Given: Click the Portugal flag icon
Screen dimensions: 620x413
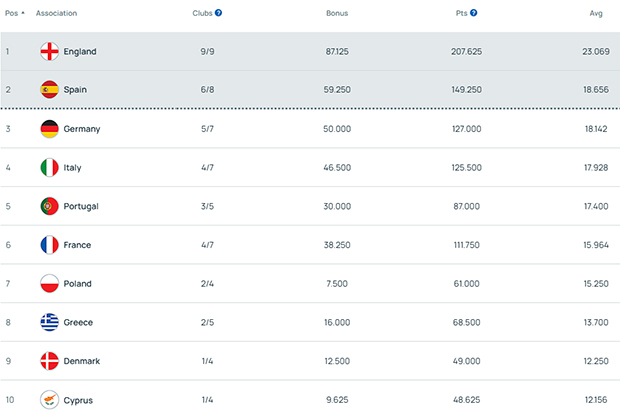Looking at the screenshot, I should point(49,206).
